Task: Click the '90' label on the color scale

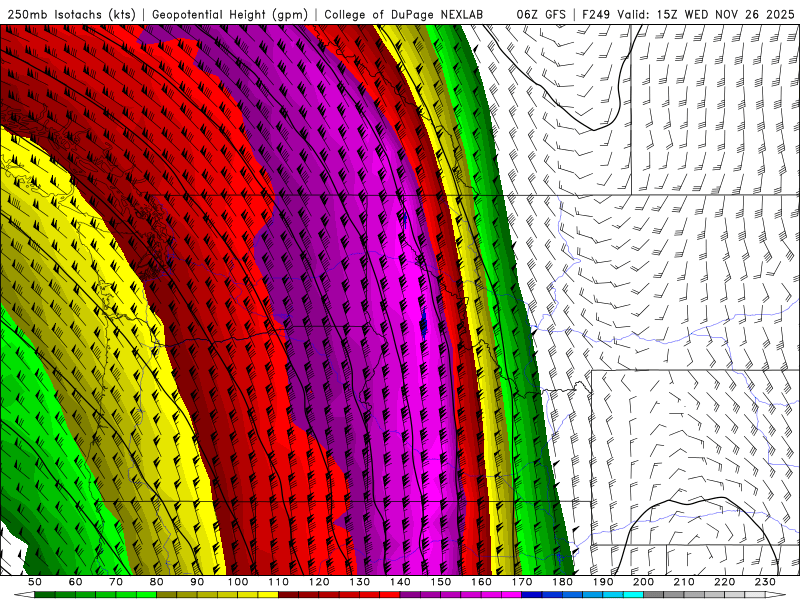Action: click(197, 582)
